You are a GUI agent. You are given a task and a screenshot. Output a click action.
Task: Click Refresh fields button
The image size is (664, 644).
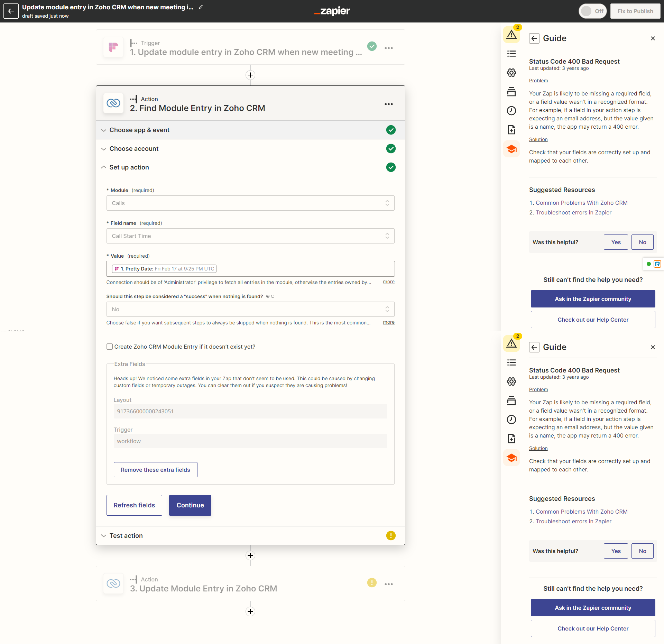click(134, 505)
